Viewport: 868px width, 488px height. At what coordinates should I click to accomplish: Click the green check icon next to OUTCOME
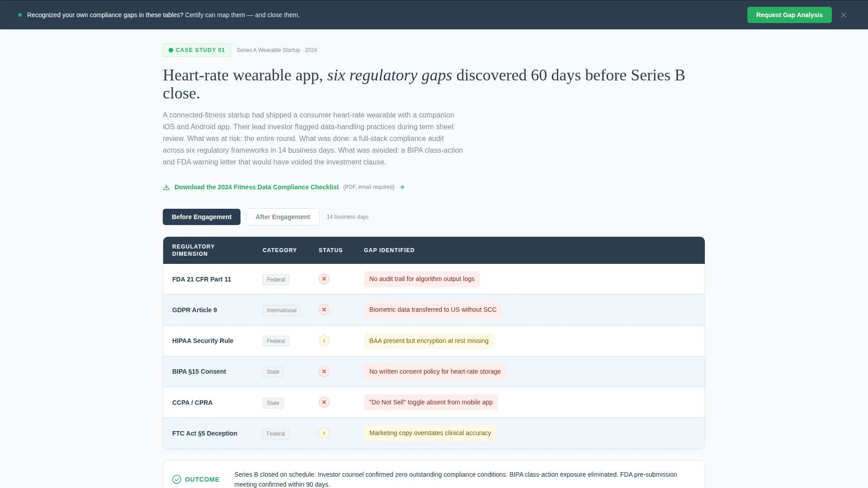[x=177, y=479]
